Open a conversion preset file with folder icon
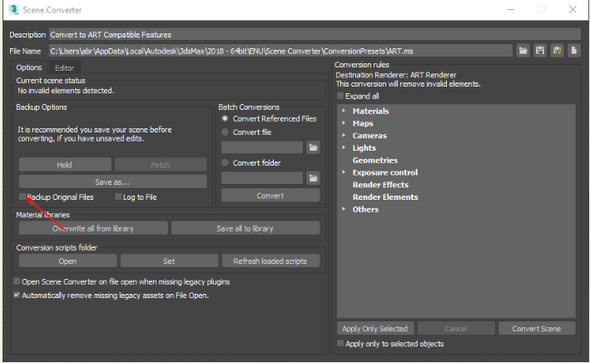The image size is (590, 363). coord(523,50)
